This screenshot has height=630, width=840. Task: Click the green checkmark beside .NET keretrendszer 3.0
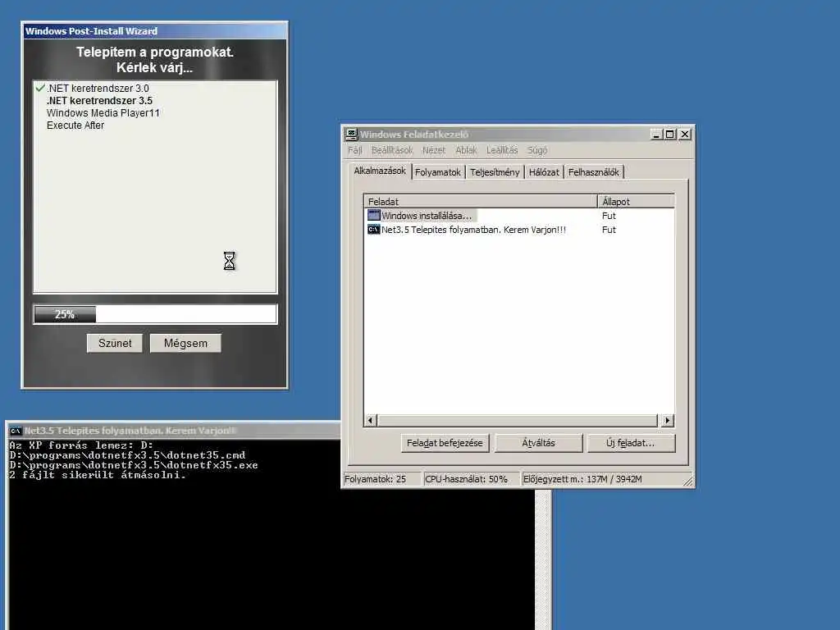pyautogui.click(x=40, y=88)
